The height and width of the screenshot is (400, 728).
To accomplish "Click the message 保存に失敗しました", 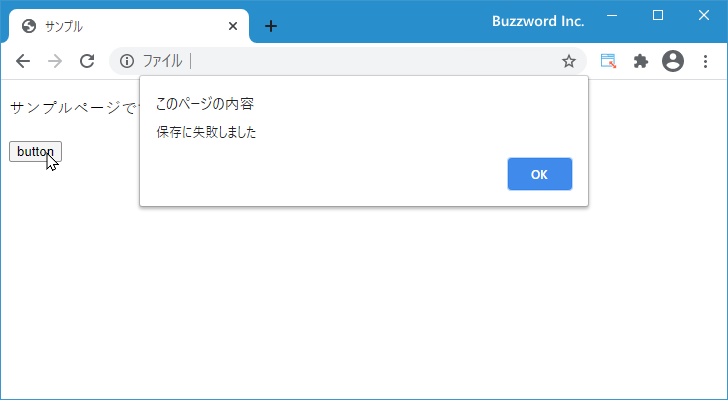I will [x=206, y=133].
